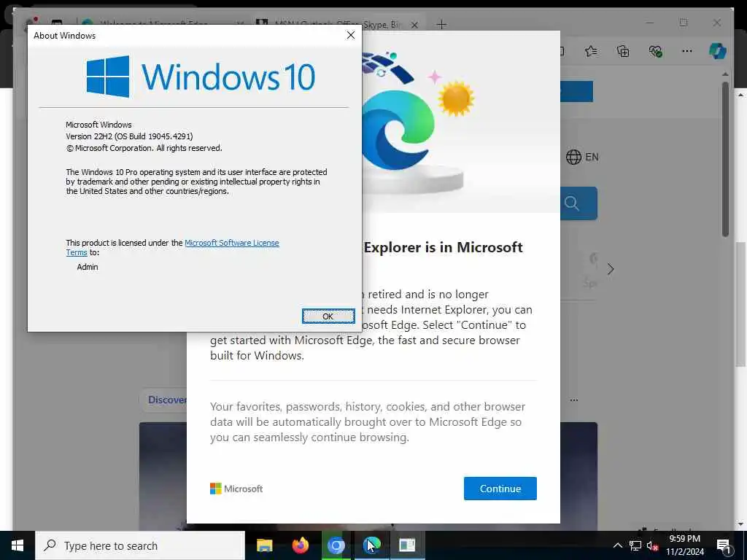Click the taskbar search box
747x560 pixels.
click(140, 545)
